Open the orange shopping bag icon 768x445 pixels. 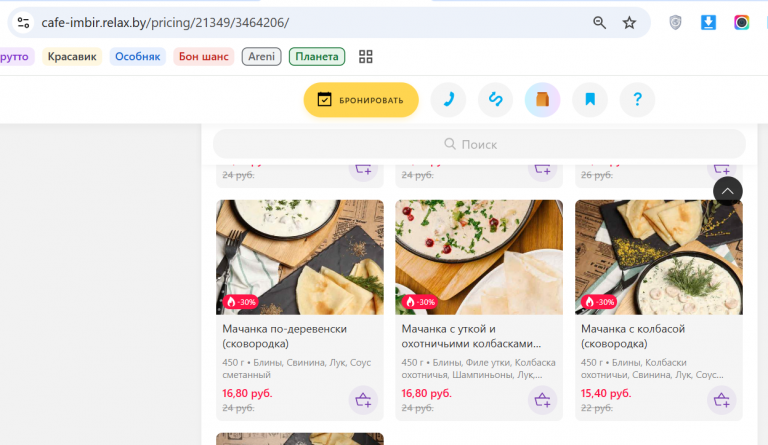click(x=542, y=100)
